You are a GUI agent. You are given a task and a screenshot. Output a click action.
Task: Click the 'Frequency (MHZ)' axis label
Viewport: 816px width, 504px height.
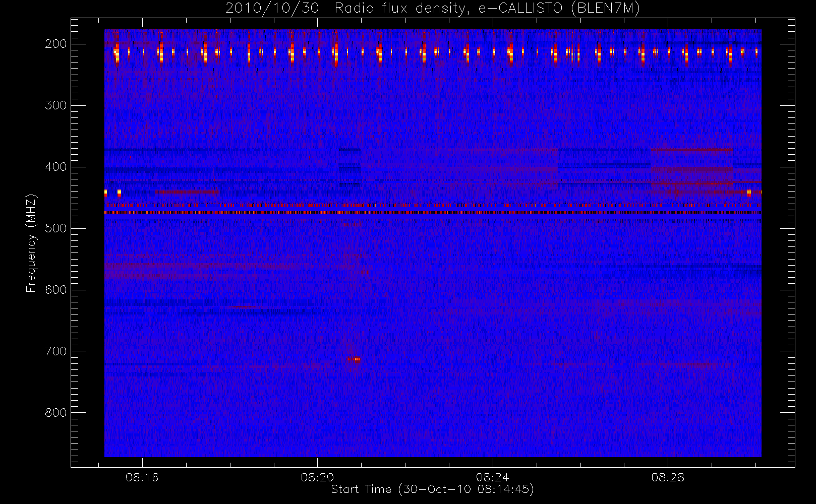[31, 243]
